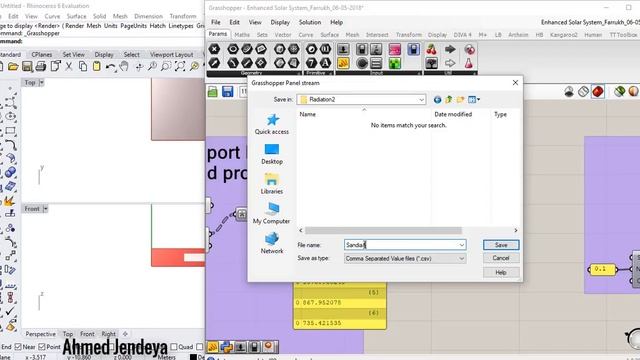Select Libraries in the dialog sidebar
The image size is (640, 360).
pyautogui.click(x=272, y=184)
